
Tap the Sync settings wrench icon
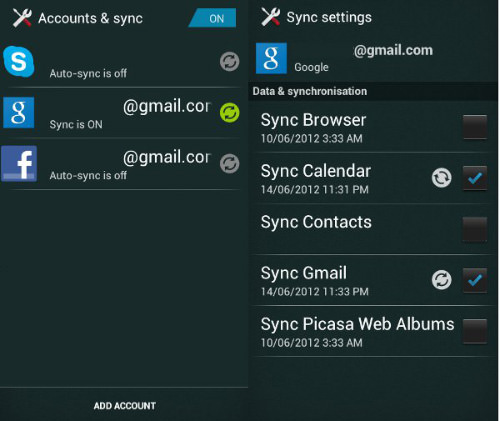[271, 17]
